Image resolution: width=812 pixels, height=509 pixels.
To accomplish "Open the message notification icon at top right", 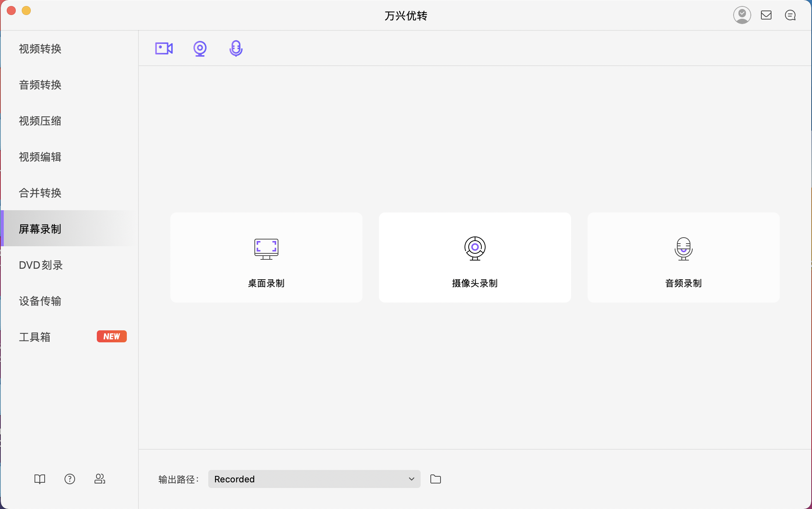I will coord(791,15).
